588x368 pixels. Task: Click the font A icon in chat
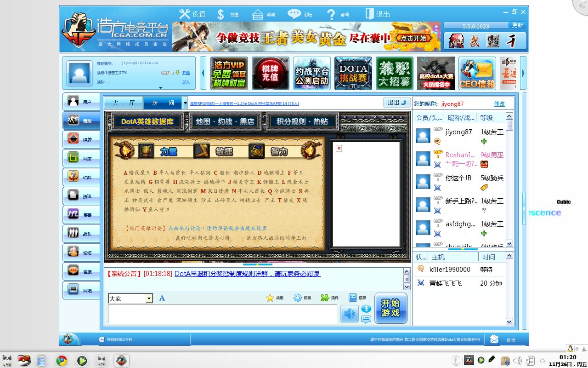coord(162,298)
